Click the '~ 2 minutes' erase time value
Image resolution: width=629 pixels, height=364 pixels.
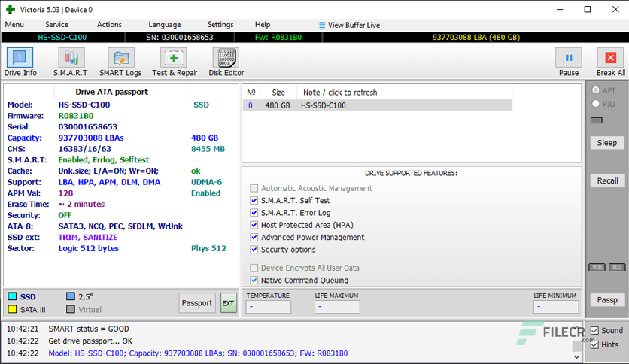pyautogui.click(x=81, y=204)
